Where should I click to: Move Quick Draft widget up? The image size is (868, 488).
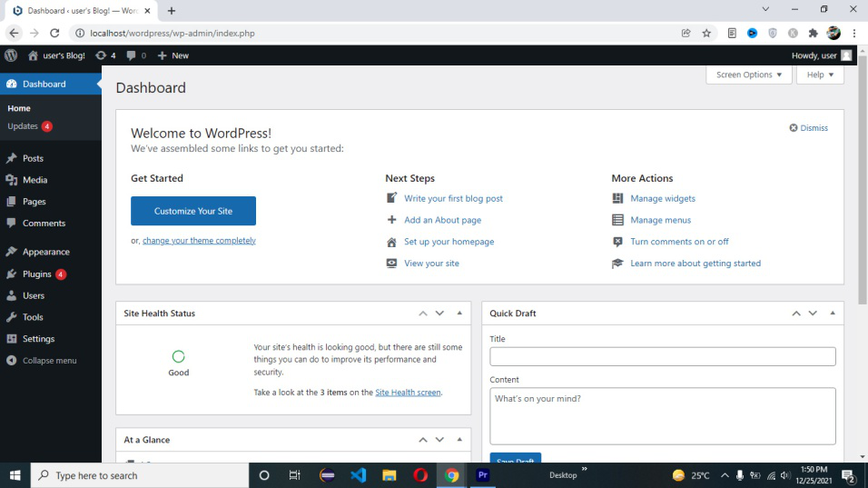[796, 314]
